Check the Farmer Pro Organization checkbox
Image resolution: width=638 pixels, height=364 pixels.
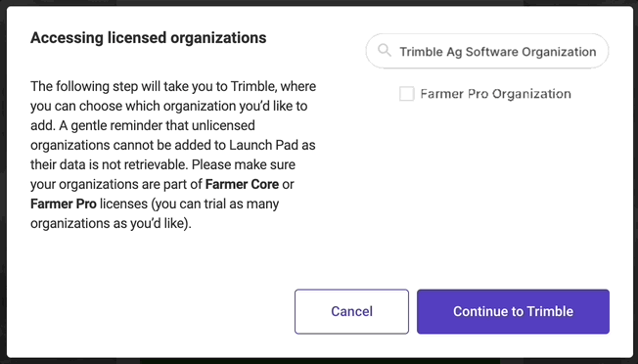406,94
